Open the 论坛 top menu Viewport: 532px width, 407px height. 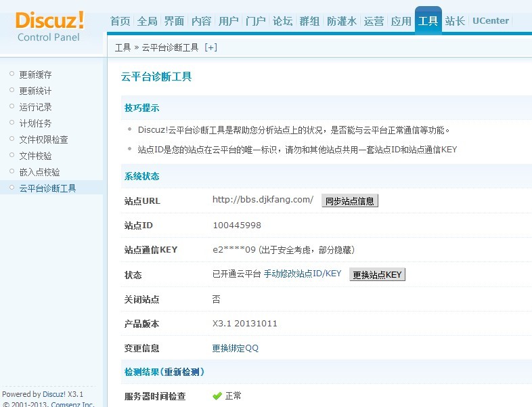(282, 21)
